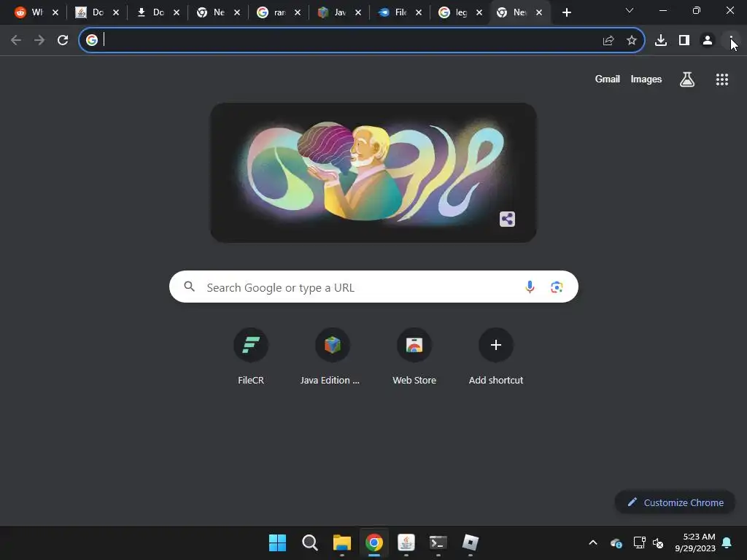Open Windows taskbar search
This screenshot has width=747, height=560.
pyautogui.click(x=309, y=542)
